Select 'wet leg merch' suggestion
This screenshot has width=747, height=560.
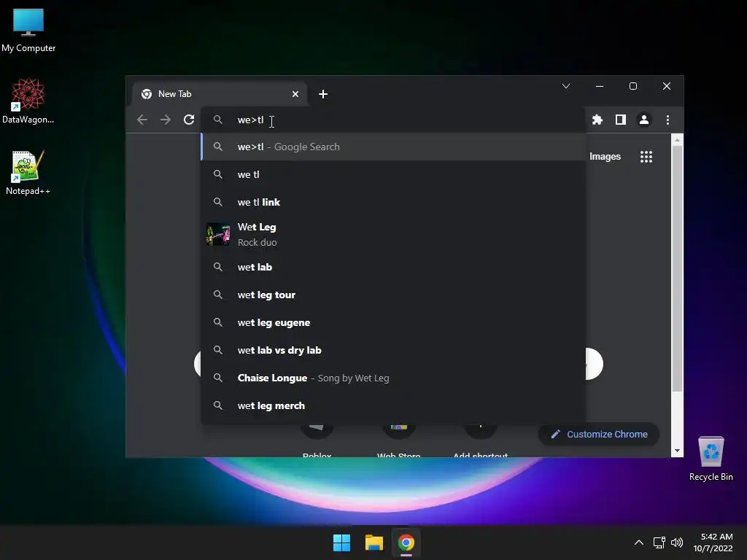coord(393,405)
